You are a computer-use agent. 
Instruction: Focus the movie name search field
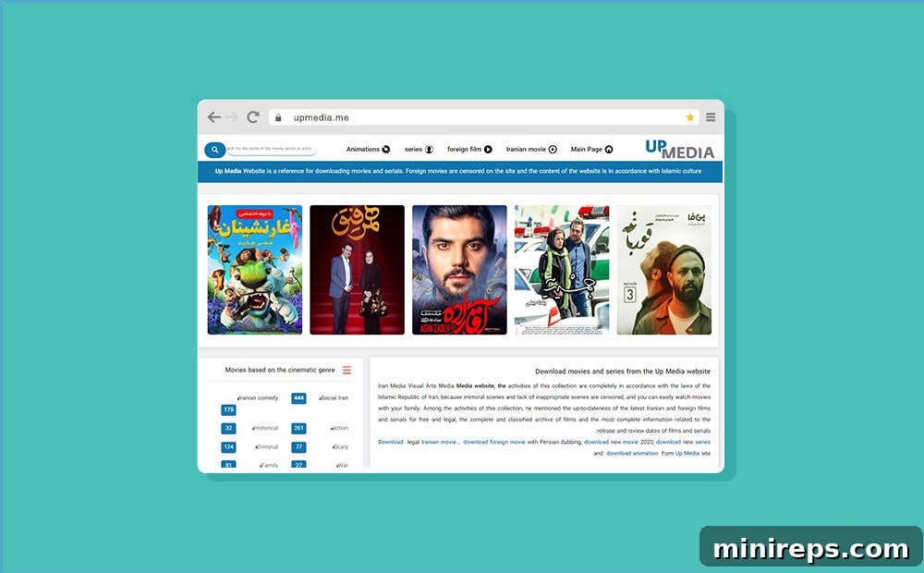(x=272, y=149)
